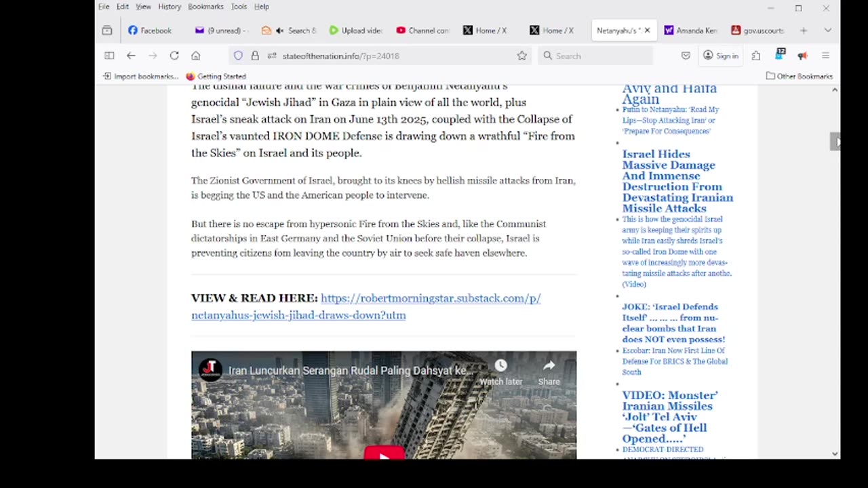Open the Tools menu
The height and width of the screenshot is (488, 868).
point(239,7)
